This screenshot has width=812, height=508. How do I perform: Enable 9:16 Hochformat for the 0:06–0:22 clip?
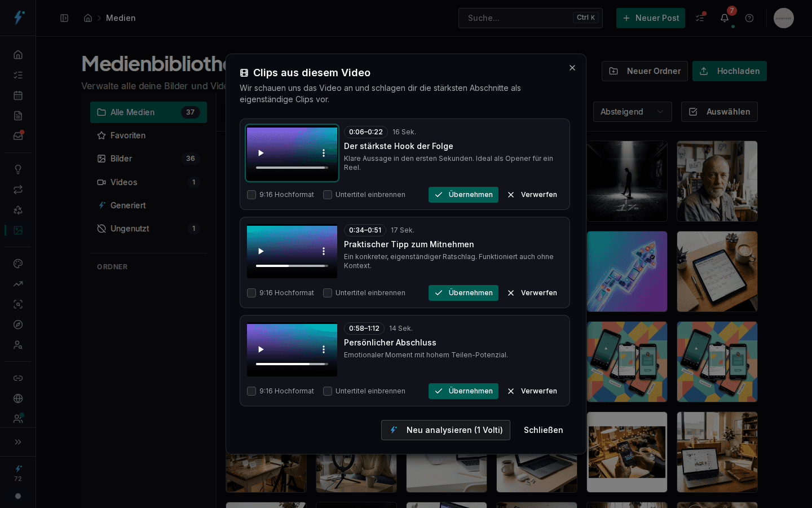(251, 195)
